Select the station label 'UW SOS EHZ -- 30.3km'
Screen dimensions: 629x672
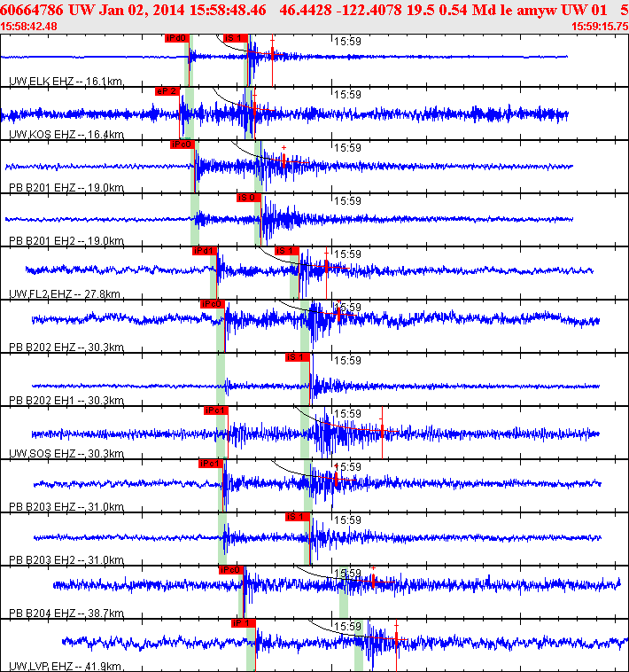66,453
